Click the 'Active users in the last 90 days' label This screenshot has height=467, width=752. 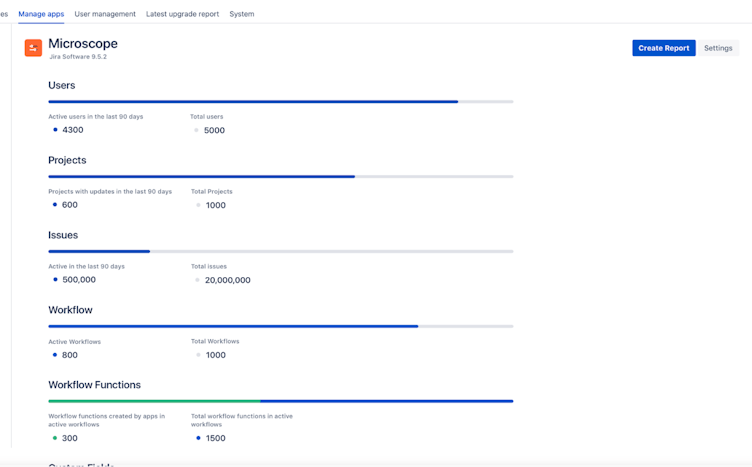click(95, 117)
